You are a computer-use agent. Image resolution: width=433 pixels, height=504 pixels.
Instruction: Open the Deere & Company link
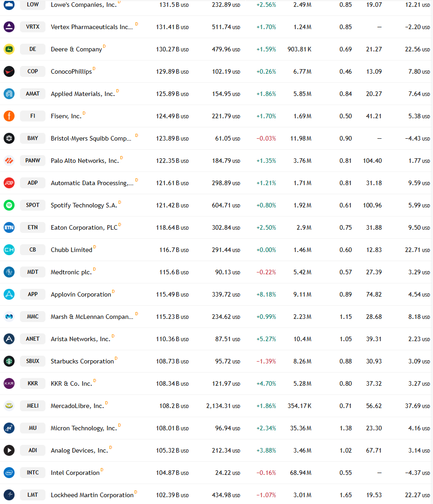click(76, 49)
